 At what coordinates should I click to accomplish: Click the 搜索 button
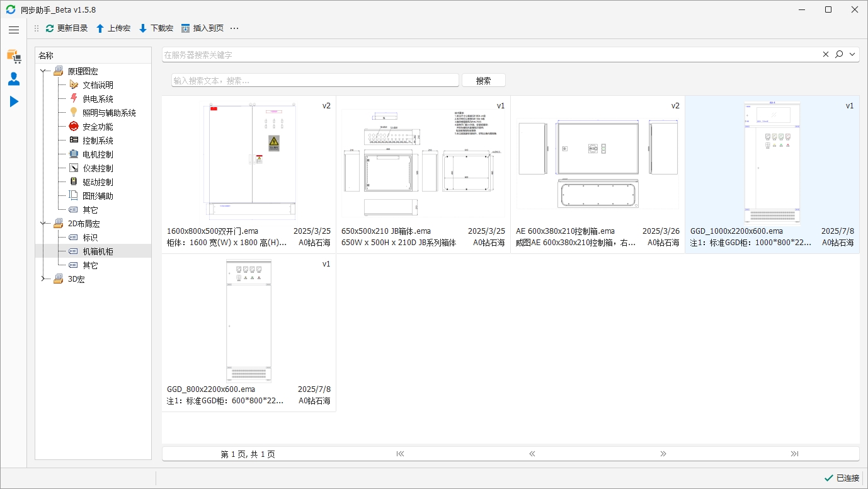(x=484, y=81)
